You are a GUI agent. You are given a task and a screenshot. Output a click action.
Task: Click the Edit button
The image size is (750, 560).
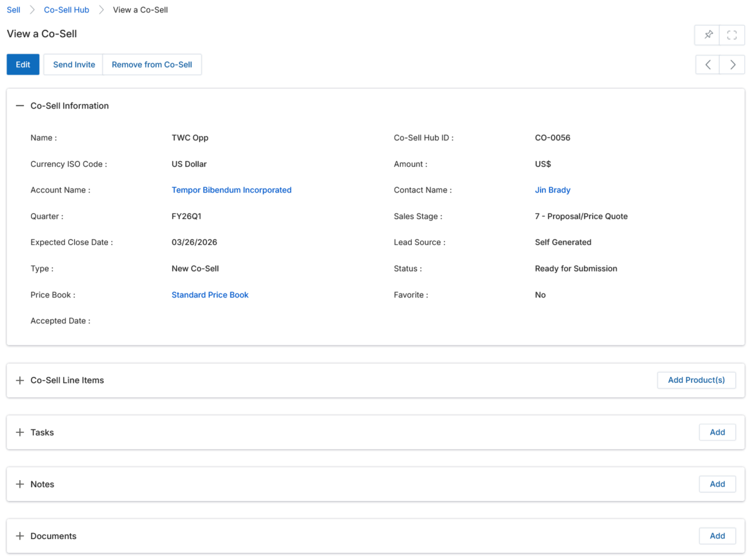(23, 65)
